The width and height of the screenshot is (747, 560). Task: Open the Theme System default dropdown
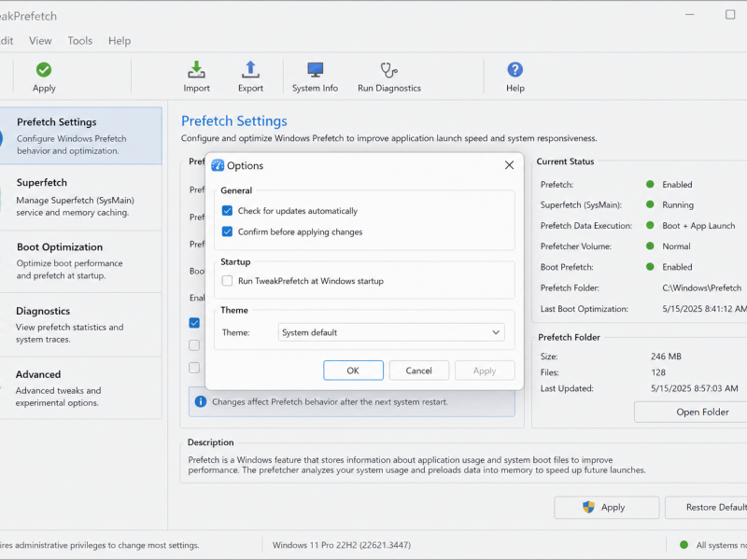[391, 332]
